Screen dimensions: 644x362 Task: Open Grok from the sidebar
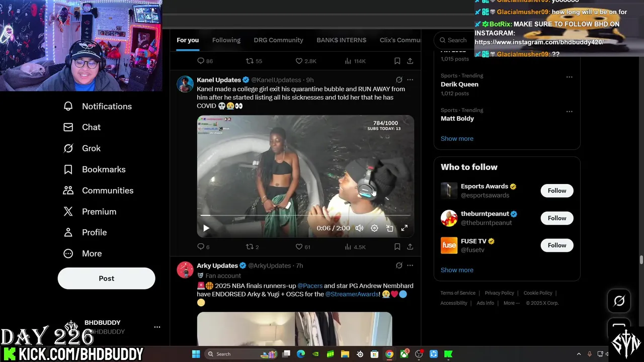tap(82, 148)
